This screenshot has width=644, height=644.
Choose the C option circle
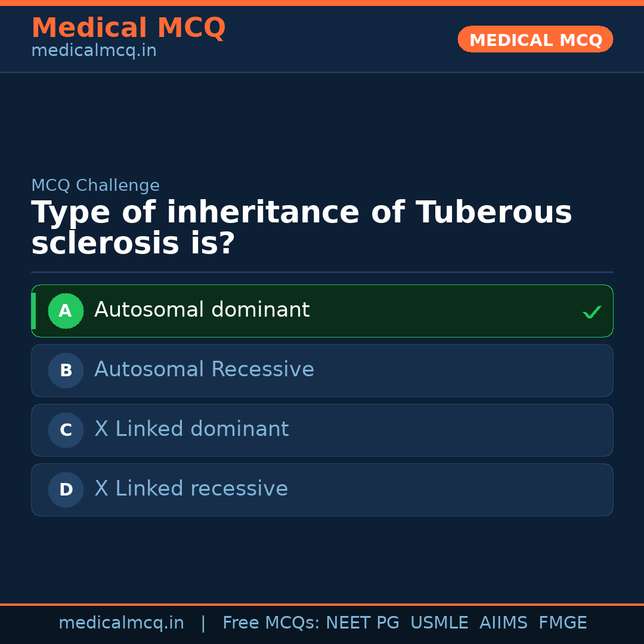[x=66, y=430]
